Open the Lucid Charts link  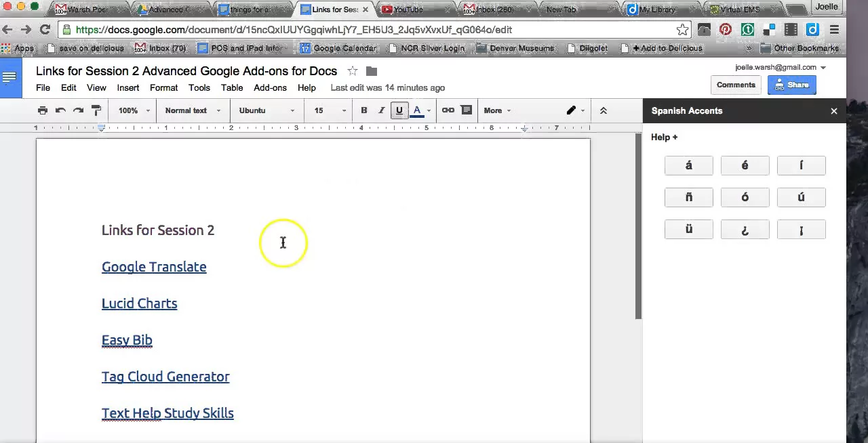(x=140, y=303)
